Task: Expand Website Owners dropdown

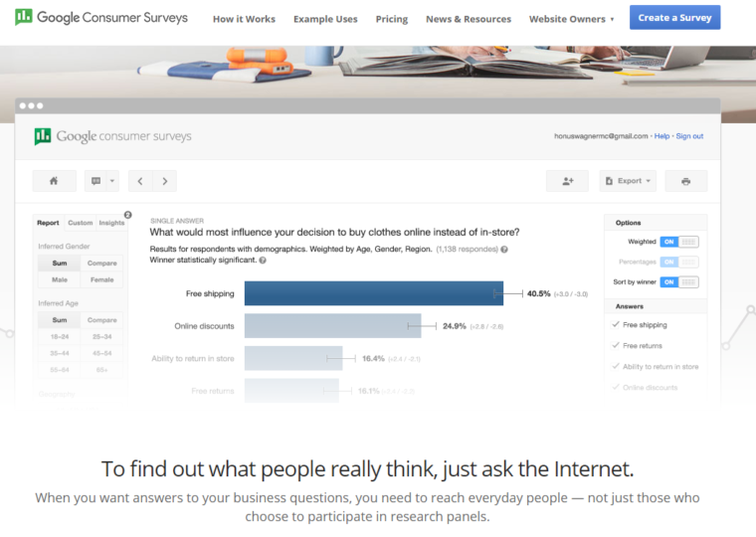Action: tap(571, 19)
